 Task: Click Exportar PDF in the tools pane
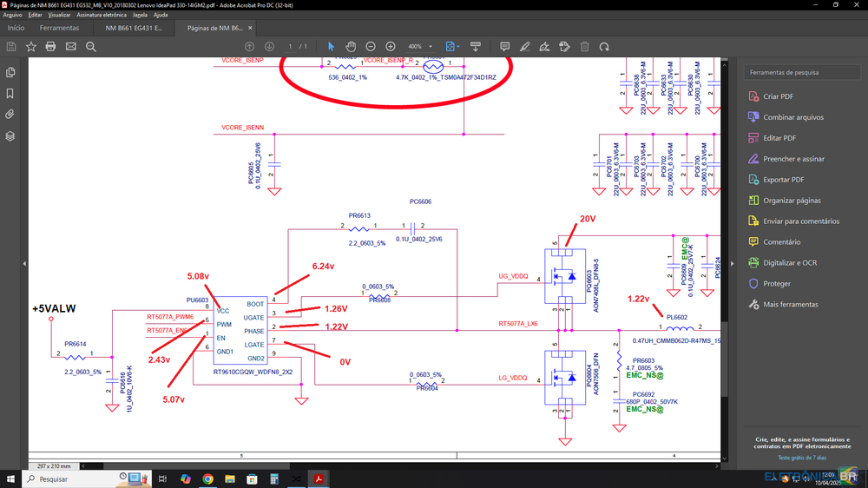784,180
